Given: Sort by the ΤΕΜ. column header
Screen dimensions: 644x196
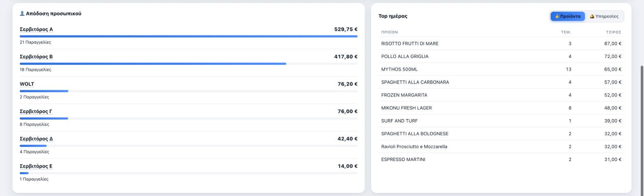Looking at the screenshot, I should (x=566, y=32).
